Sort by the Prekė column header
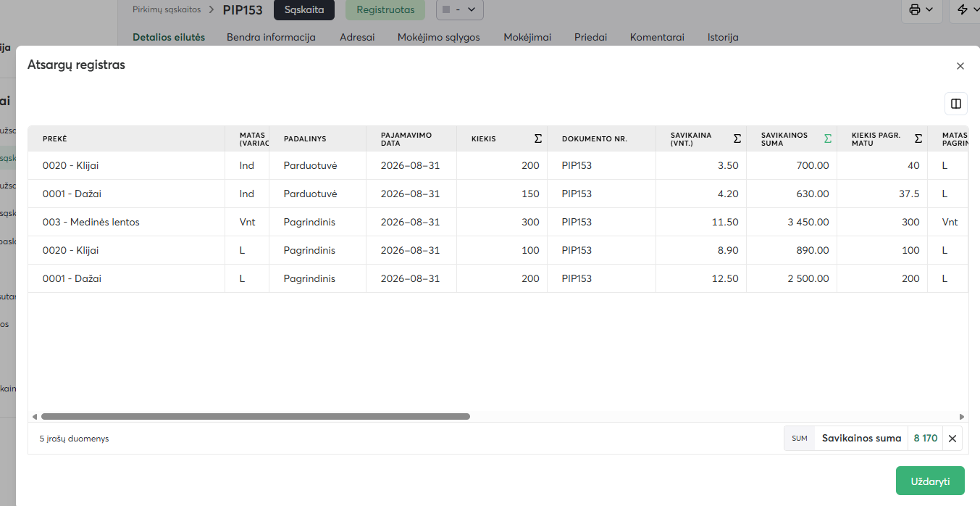Image resolution: width=980 pixels, height=506 pixels. 55,138
